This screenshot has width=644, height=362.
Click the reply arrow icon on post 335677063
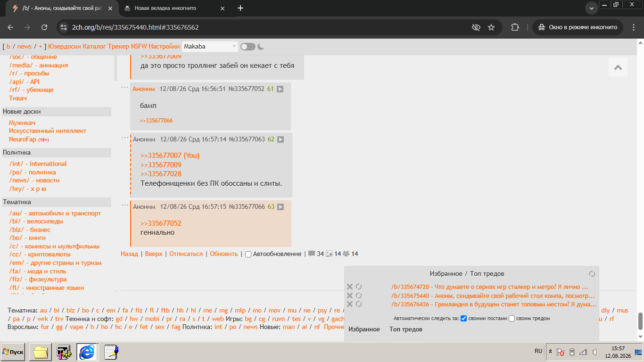[x=281, y=140]
